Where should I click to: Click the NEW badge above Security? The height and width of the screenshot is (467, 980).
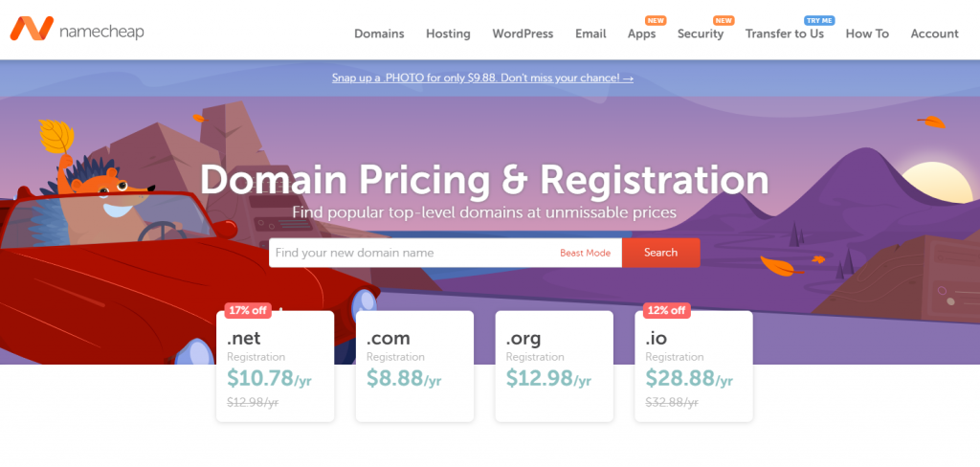click(724, 21)
